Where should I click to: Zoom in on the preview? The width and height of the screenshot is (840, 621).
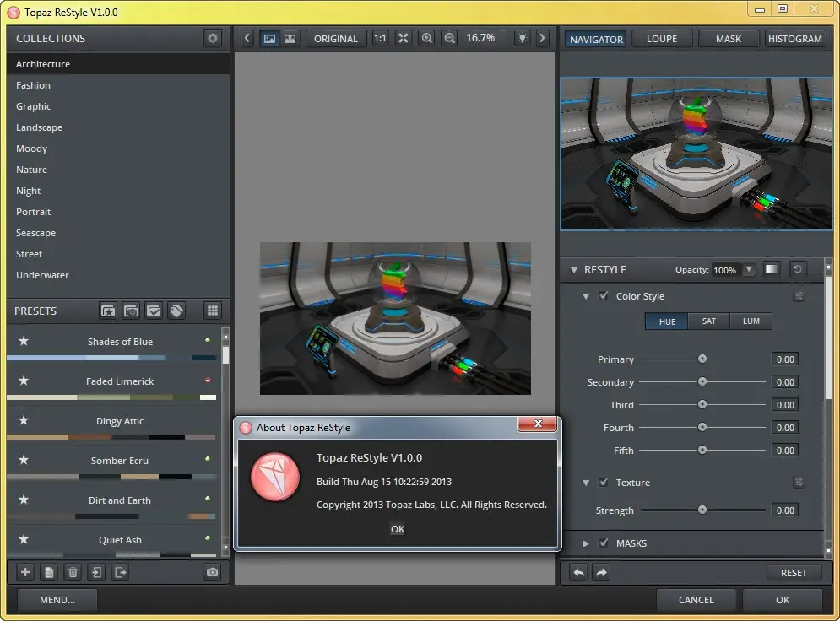[426, 38]
